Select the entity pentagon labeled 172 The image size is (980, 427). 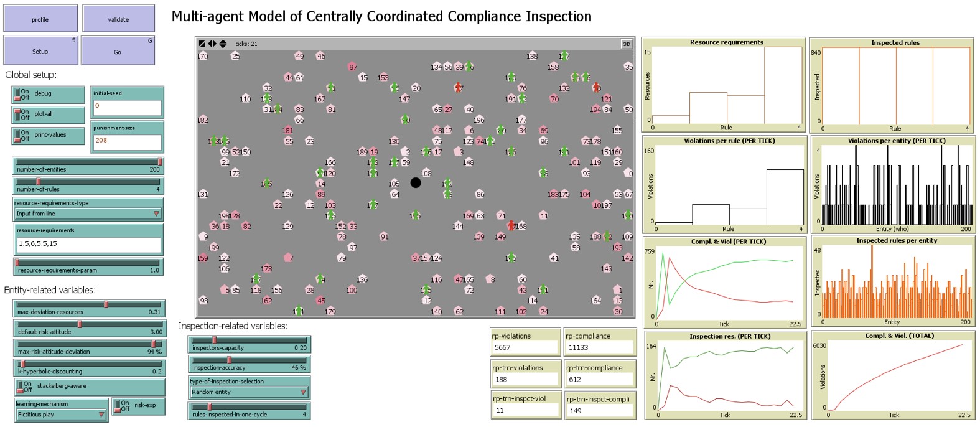tap(234, 173)
